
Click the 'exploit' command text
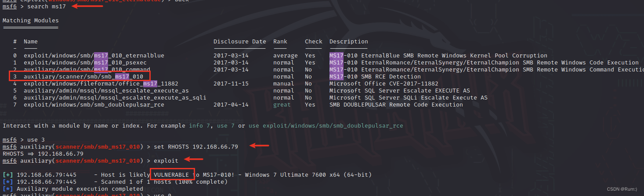click(166, 161)
